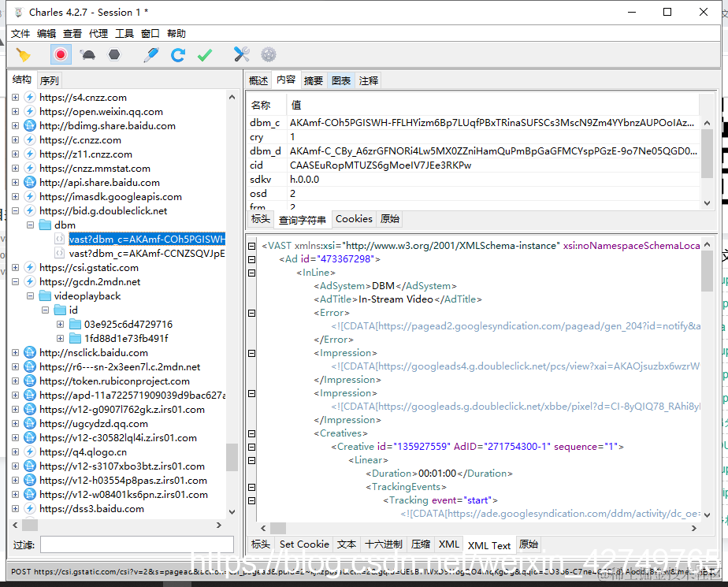This screenshot has width=728, height=587.
Task: Select the compose pen tool
Action: tap(151, 55)
